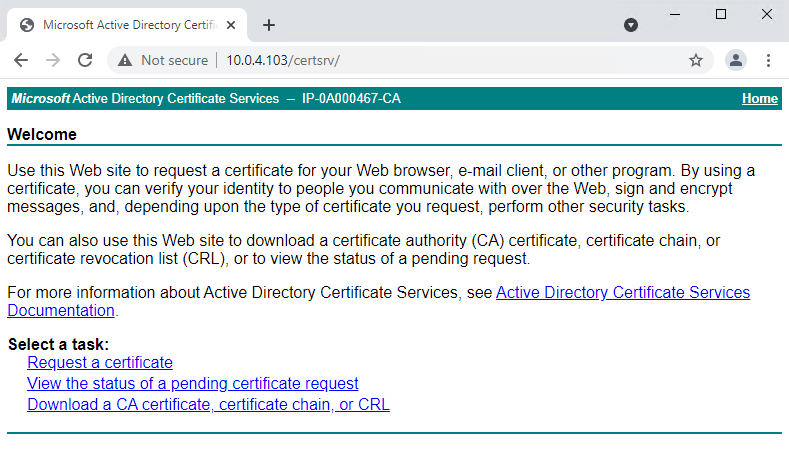Expand the circular dropdown arrow in title bar
This screenshot has height=471, width=789.
pyautogui.click(x=631, y=25)
